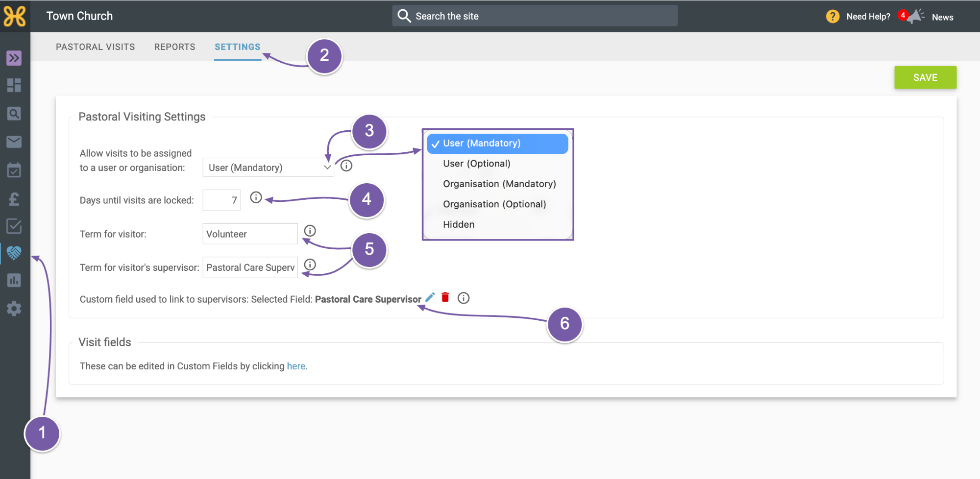Screen dimensions: 980x479
Task: Open the handshake pastoral care icon in sidebar
Action: pos(14,253)
